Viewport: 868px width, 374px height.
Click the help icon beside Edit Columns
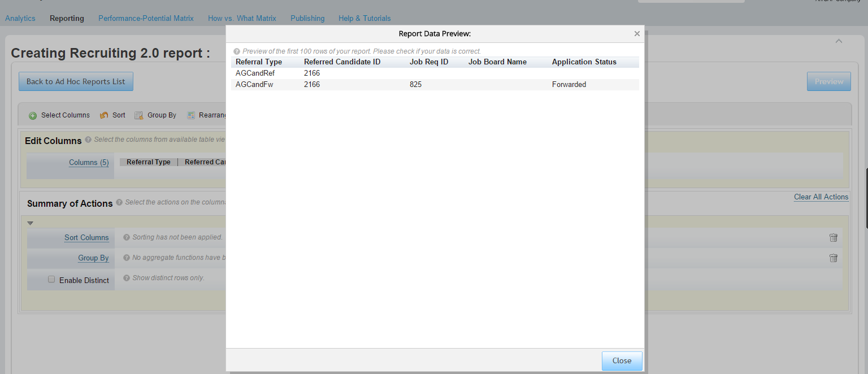tap(88, 140)
